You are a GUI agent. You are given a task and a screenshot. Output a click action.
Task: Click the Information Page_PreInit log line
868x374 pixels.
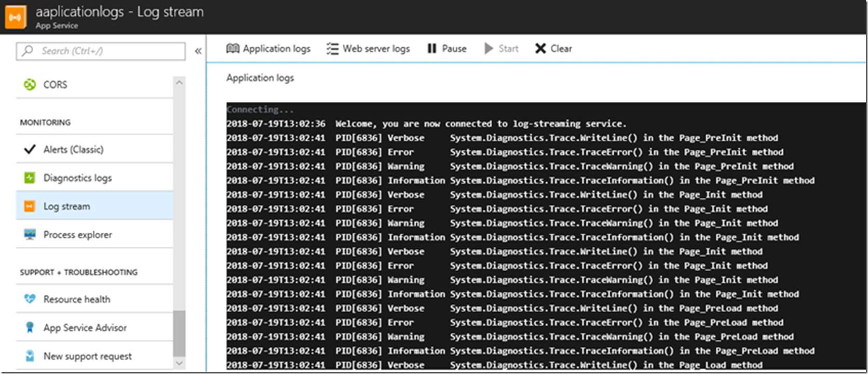click(521, 180)
